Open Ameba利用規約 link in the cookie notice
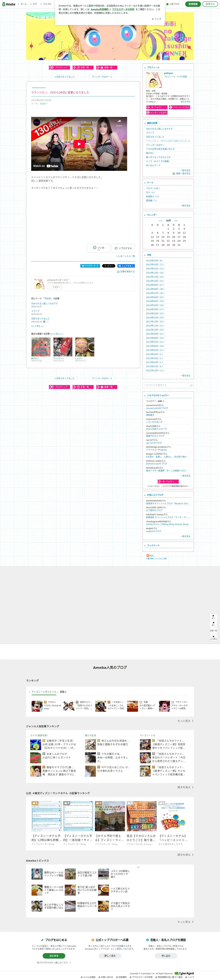The height and width of the screenshot is (980, 220). pyautogui.click(x=99, y=9)
